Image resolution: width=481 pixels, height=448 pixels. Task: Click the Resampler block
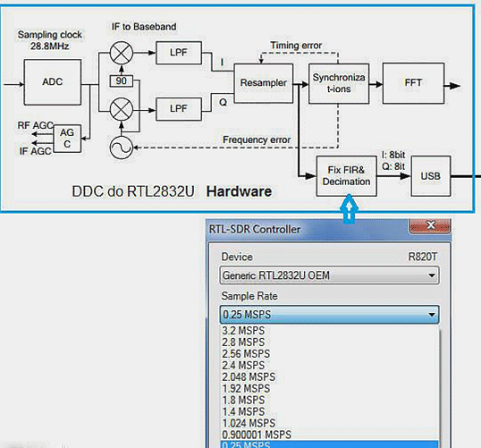(x=264, y=83)
